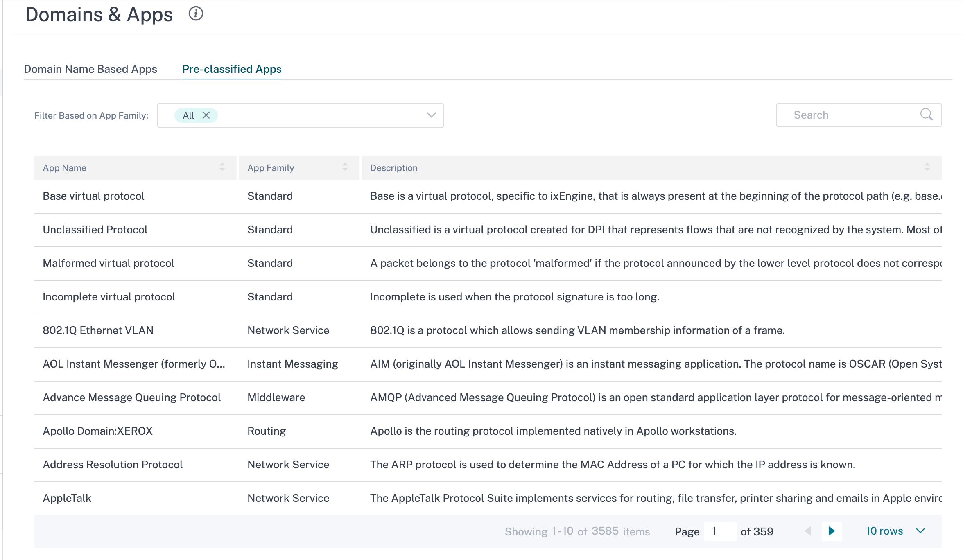The height and width of the screenshot is (560, 963).
Task: Click the Apollo Domain:XEROX entry
Action: click(x=98, y=431)
